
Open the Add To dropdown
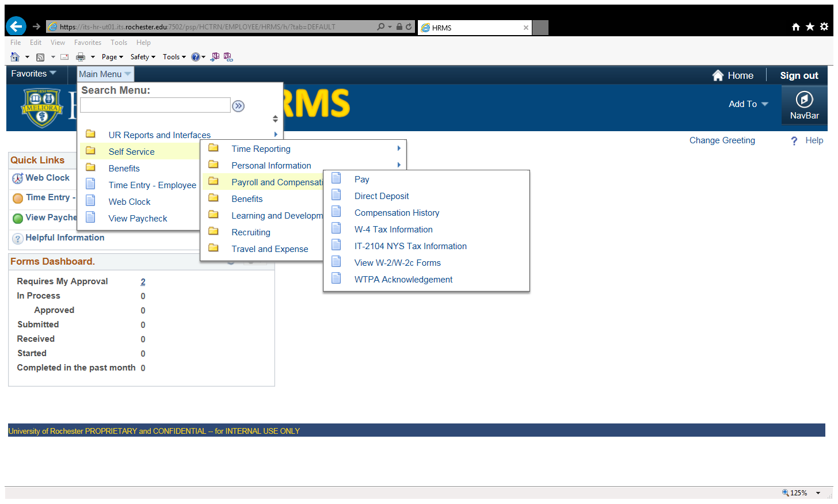(x=748, y=104)
